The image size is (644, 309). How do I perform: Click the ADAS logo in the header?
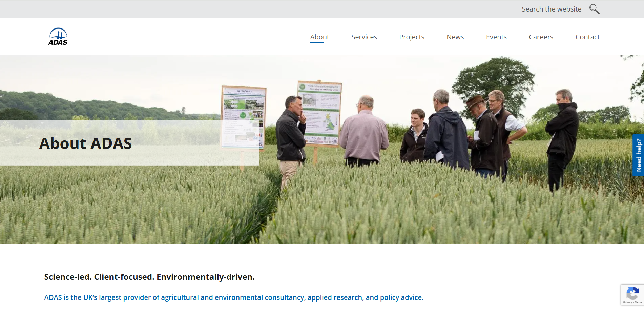point(58,37)
